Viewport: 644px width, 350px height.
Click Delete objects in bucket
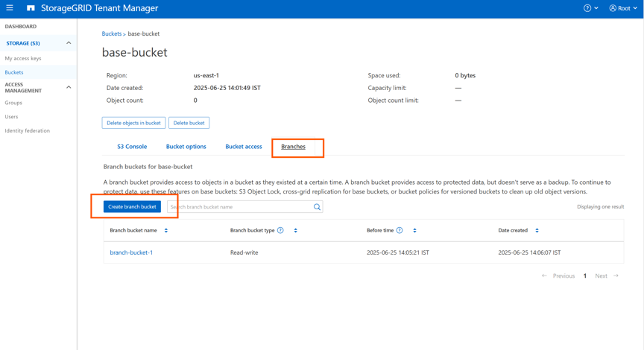click(x=133, y=123)
